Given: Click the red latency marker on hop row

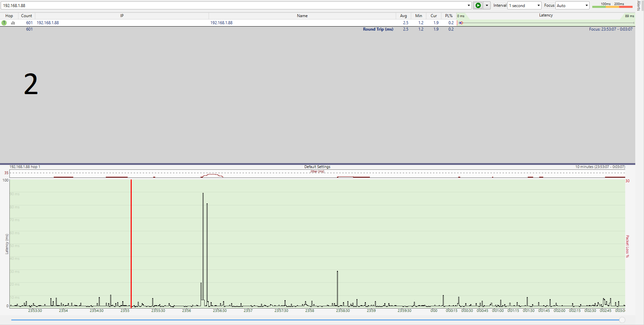Looking at the screenshot, I should point(461,23).
